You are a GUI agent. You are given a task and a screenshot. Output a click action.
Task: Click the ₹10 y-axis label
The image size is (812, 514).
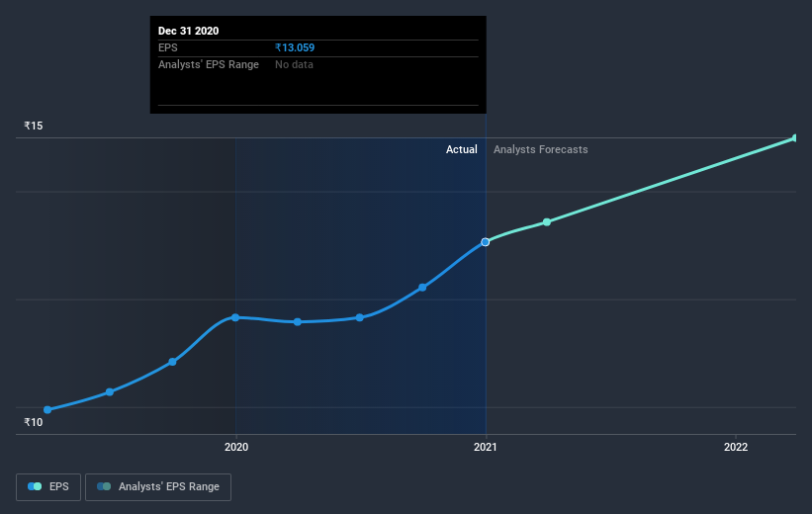click(34, 422)
